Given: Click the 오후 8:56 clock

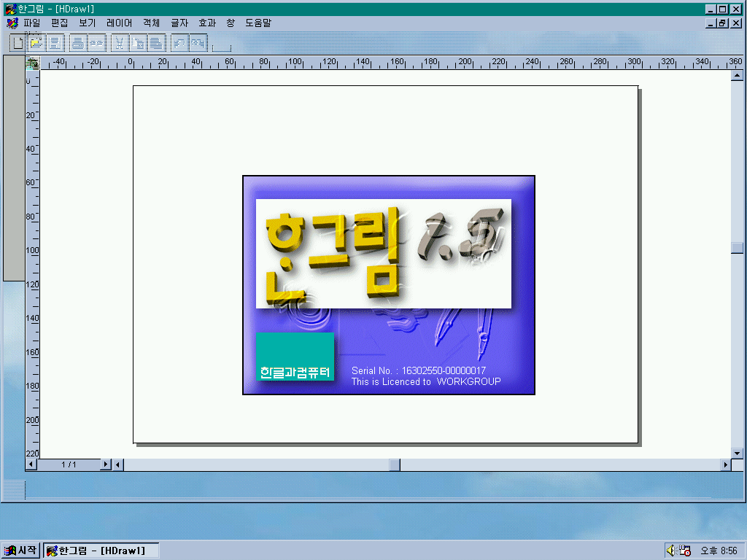Looking at the screenshot, I should coord(719,551).
